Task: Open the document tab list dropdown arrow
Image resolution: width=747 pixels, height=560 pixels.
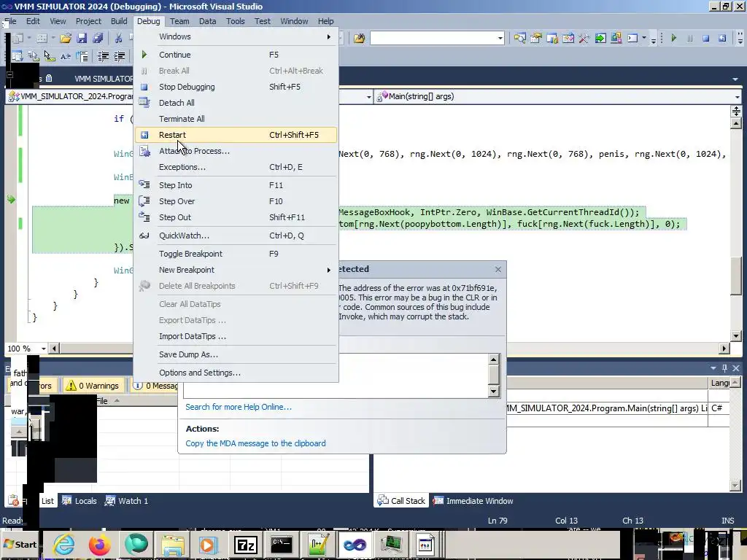Action: (x=735, y=79)
